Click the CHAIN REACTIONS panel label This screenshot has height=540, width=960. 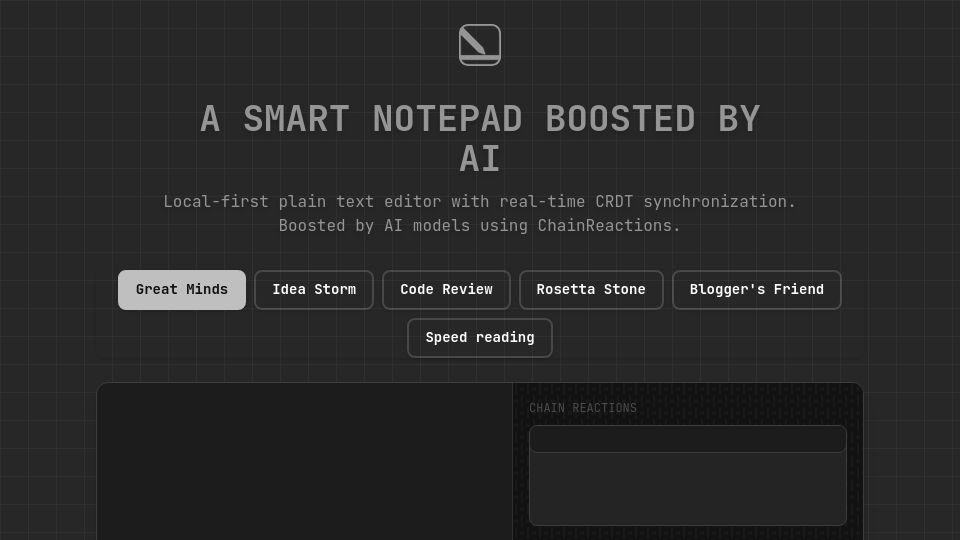tap(583, 408)
